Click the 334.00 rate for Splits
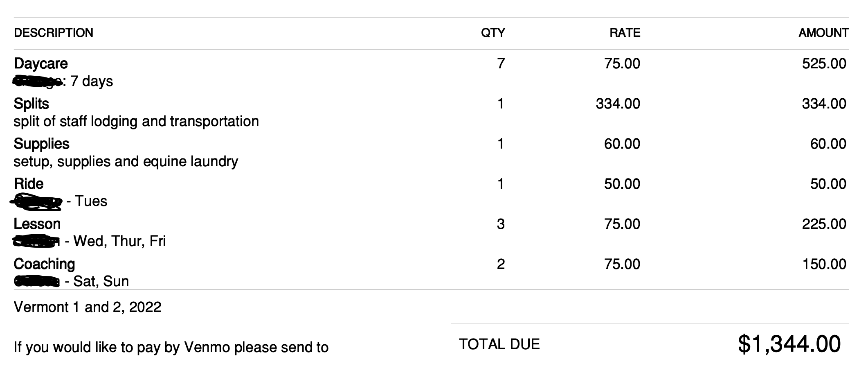The image size is (868, 366). tap(618, 104)
